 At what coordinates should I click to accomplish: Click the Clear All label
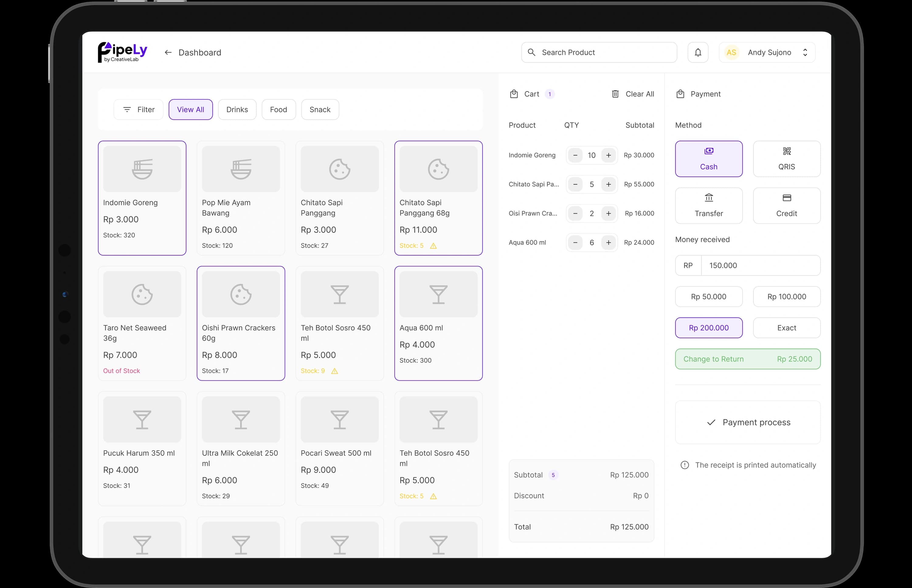click(x=640, y=94)
